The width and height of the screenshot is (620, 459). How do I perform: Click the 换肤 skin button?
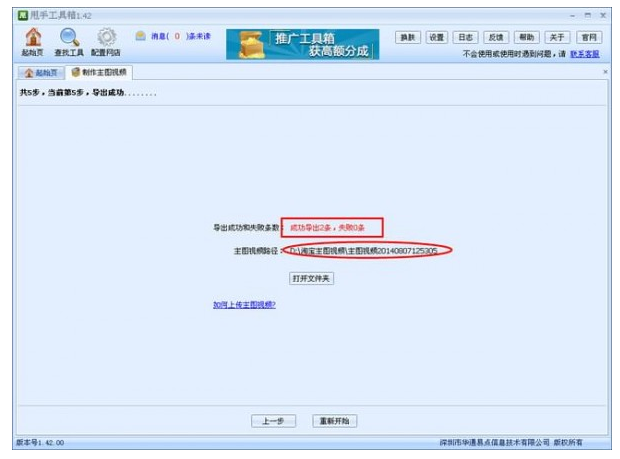click(408, 37)
